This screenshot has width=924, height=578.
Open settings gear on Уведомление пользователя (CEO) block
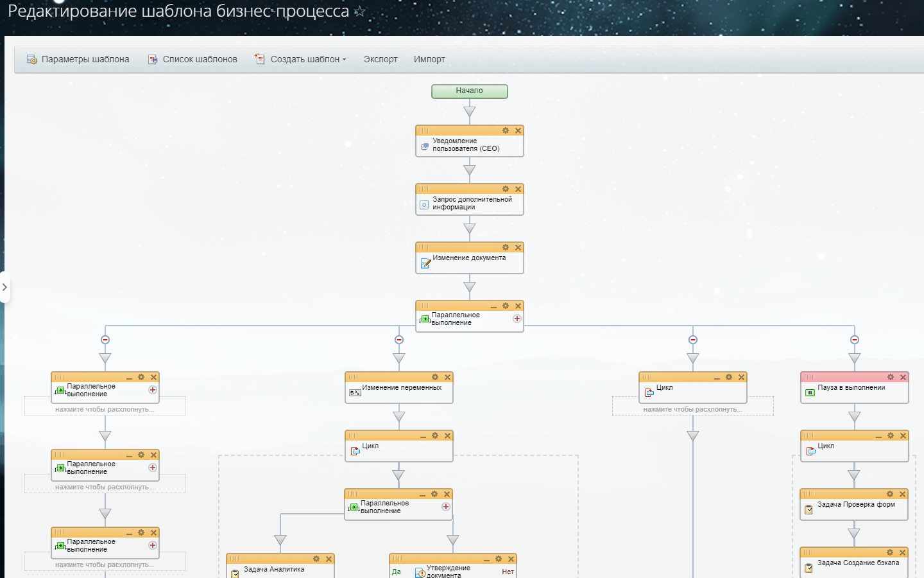[x=506, y=130]
